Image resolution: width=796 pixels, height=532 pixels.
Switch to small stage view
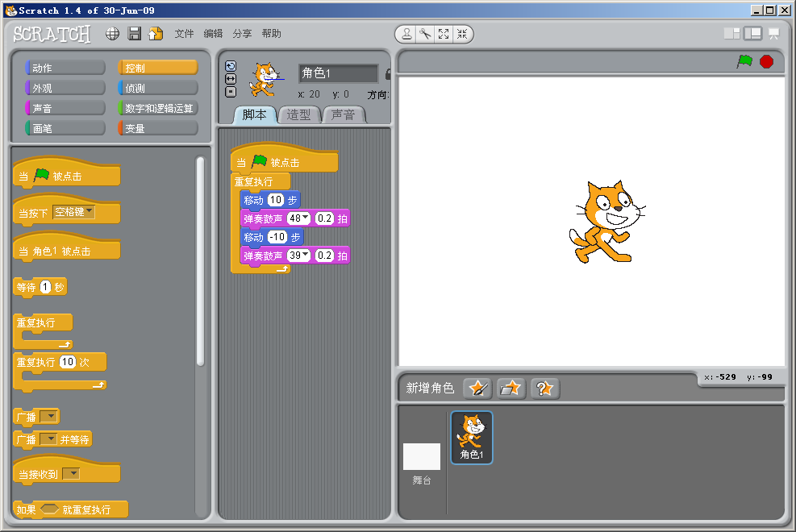[731, 34]
